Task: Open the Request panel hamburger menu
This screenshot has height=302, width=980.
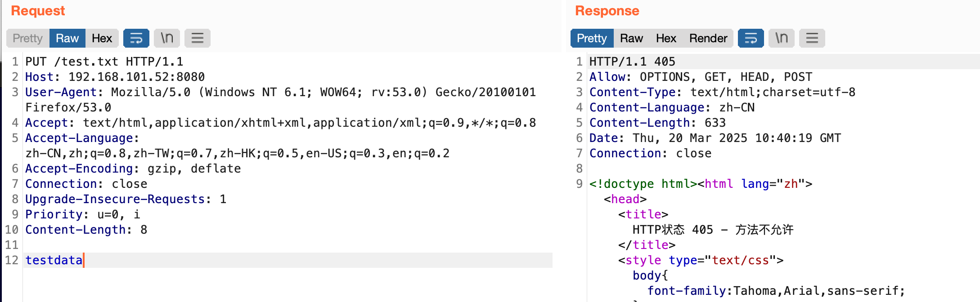Action: (198, 38)
